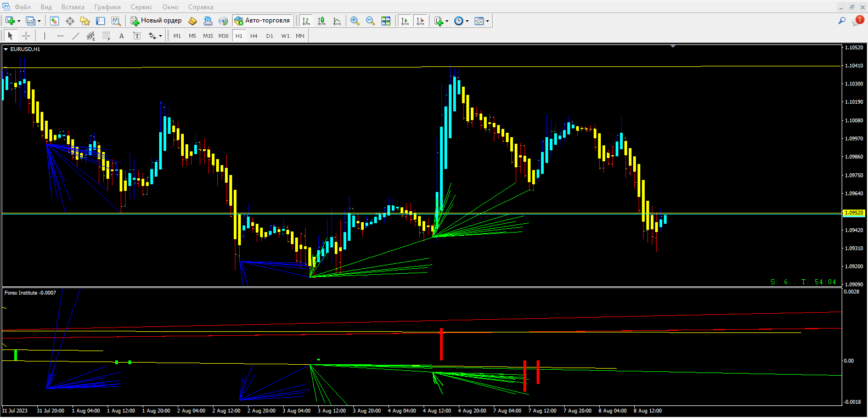
Task: Click the 1.09520 price label on scale
Action: (x=853, y=213)
